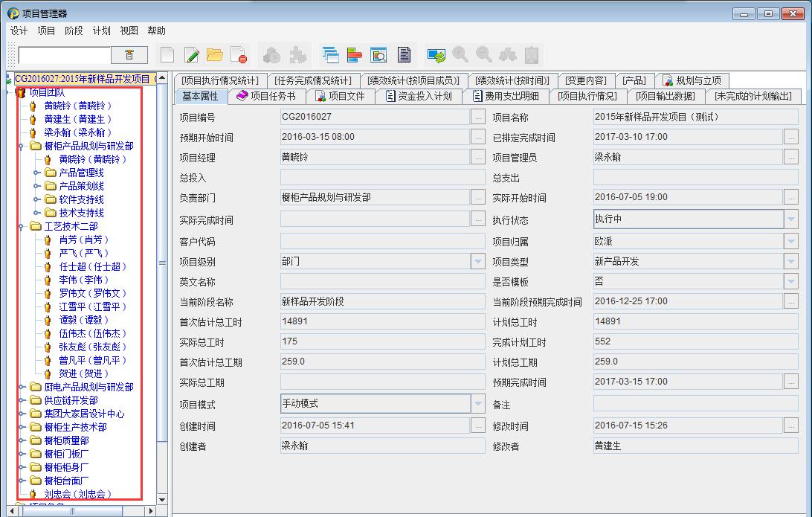The image size is (812, 517).
Task: Click the cascading windows toolbar icon
Action: click(x=330, y=54)
